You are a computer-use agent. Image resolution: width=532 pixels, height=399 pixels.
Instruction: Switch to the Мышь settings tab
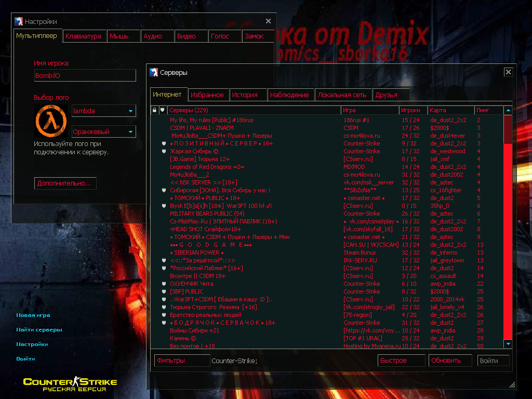point(124,36)
